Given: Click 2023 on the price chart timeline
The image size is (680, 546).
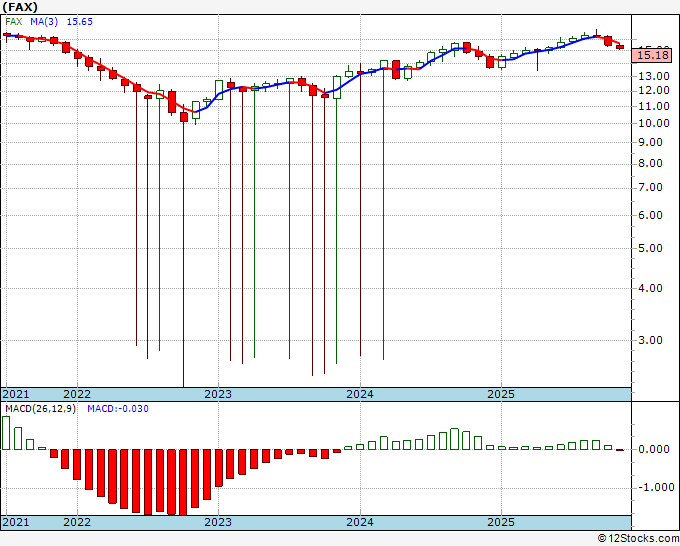Looking at the screenshot, I should coord(218,394).
